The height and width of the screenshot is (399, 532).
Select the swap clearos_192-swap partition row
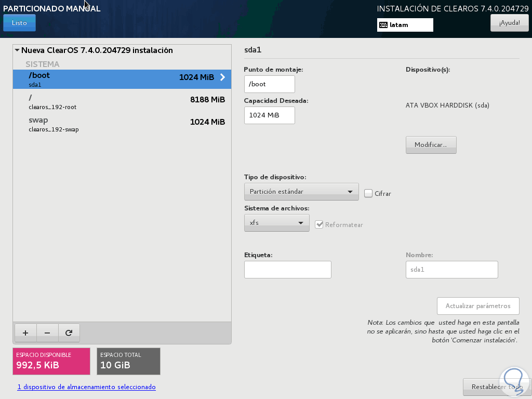[x=122, y=124]
